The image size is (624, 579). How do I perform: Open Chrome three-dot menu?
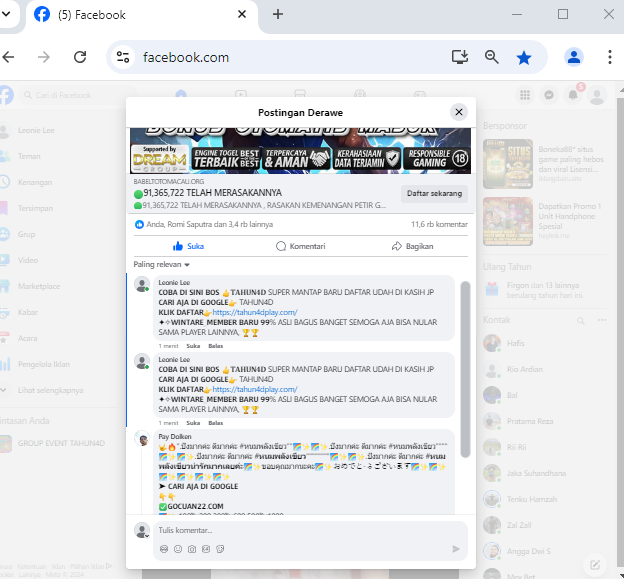[610, 57]
